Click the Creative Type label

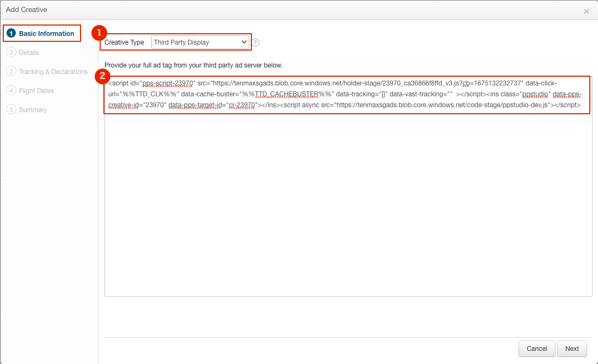tap(124, 42)
